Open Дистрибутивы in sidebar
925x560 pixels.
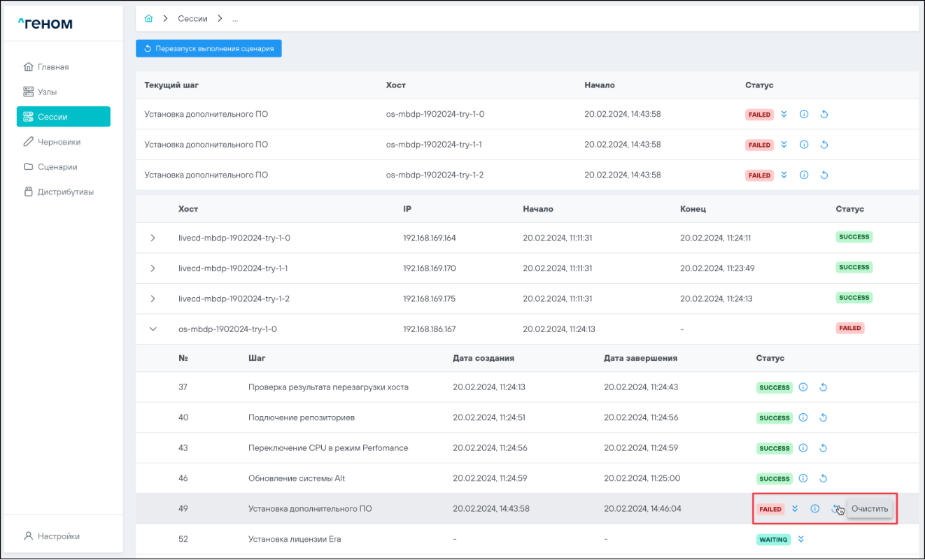[65, 192]
